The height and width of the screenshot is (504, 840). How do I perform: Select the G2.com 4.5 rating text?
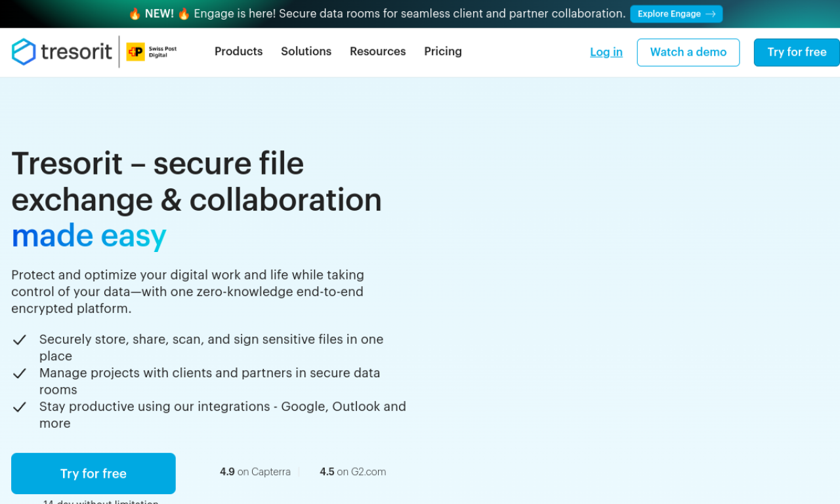[x=352, y=472]
